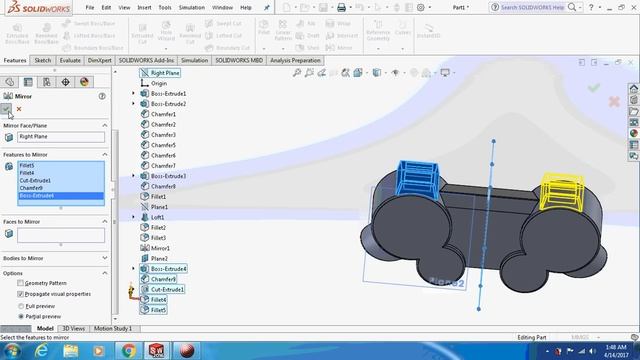The image size is (640, 360).
Task: Collapse the Faces to Mirror section
Action: [x=105, y=222]
